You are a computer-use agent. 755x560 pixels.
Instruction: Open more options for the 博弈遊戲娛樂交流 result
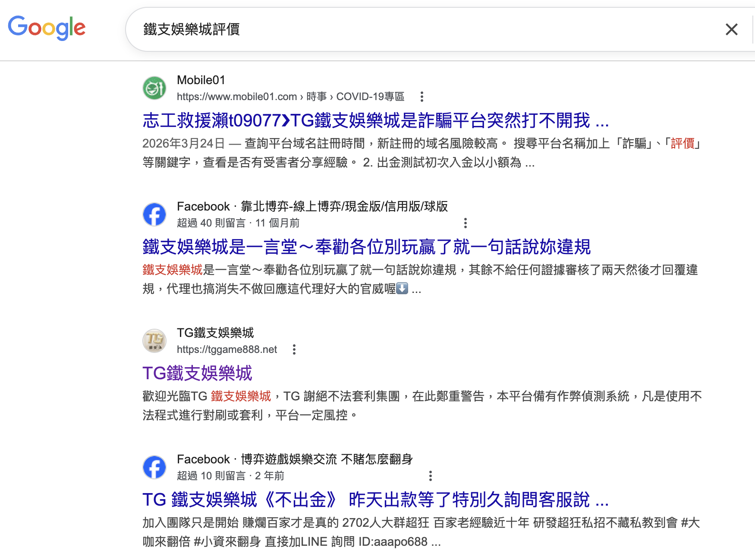(431, 476)
